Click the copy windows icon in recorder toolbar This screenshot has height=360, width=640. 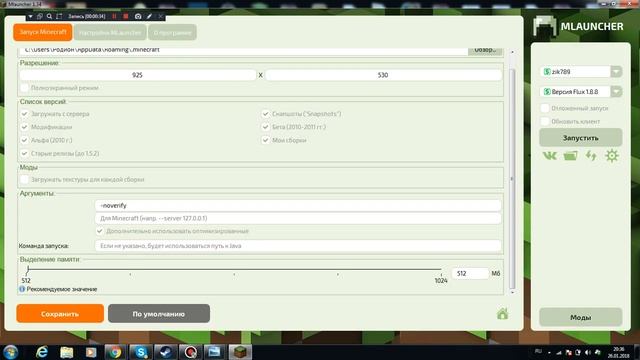coord(40,16)
